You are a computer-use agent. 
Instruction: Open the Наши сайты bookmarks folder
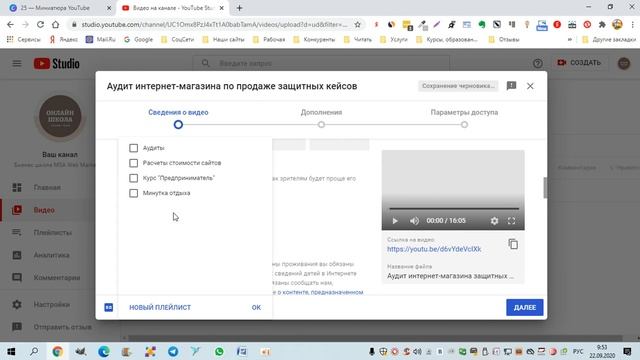coord(223,40)
